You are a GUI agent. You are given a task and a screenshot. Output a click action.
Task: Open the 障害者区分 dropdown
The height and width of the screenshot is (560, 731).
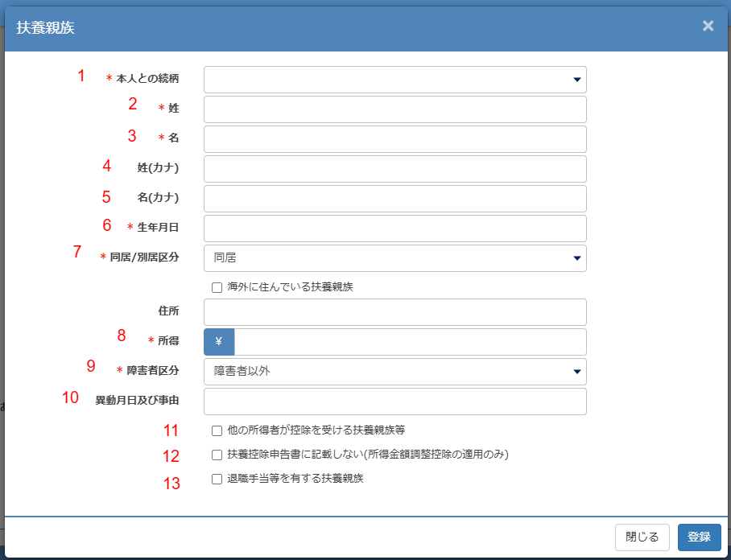394,372
